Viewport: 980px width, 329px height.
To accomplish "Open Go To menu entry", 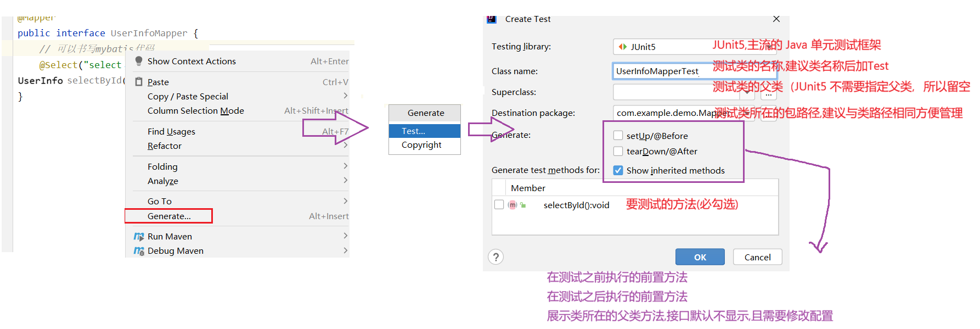I will pos(239,201).
